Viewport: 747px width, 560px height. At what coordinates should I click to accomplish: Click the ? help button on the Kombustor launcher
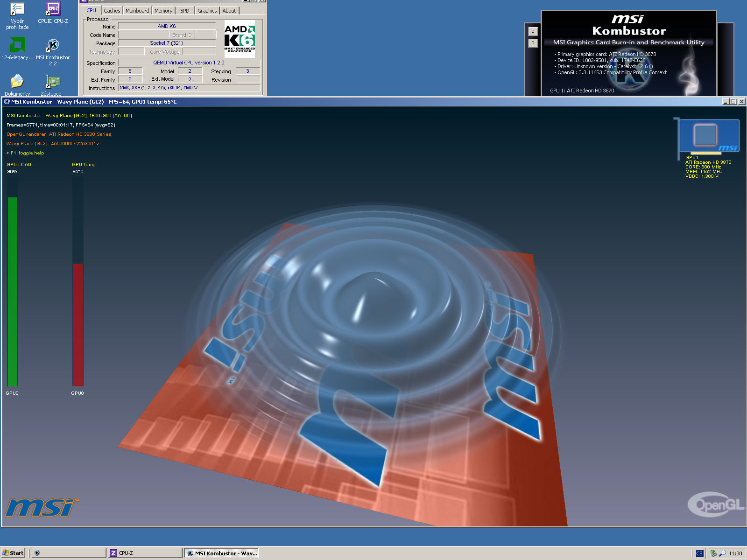tap(533, 43)
